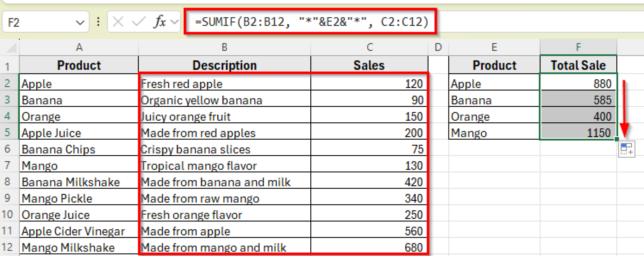Click the Select All corner triangle

point(11,48)
